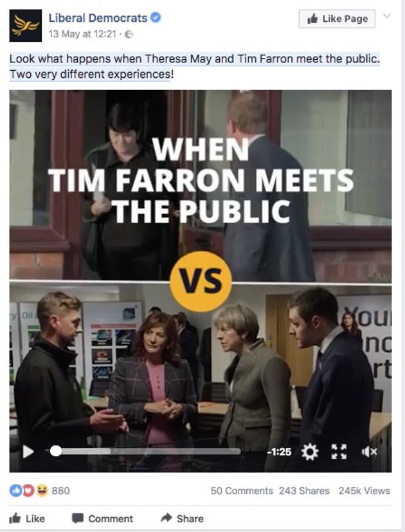Click the Like reaction emoji icon
The height and width of the screenshot is (532, 405).
point(15,491)
